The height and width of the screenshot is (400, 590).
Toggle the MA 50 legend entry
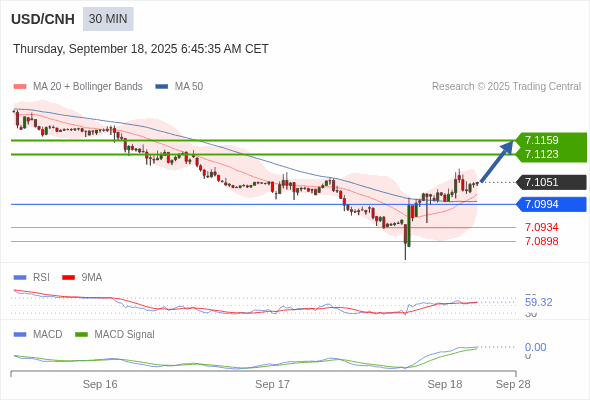click(x=179, y=87)
